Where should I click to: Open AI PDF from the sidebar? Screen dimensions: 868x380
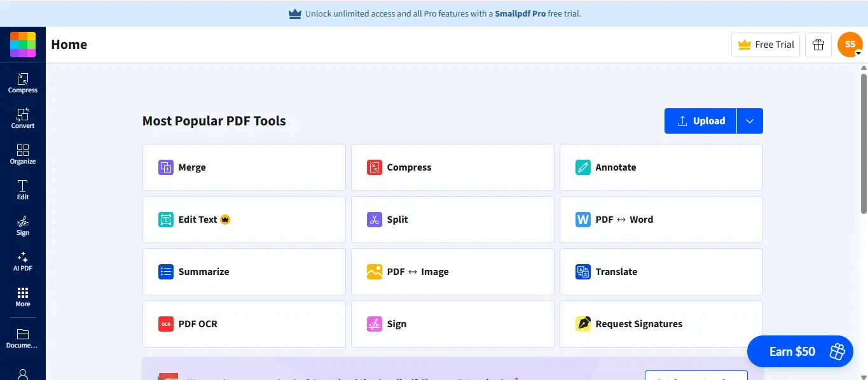pos(23,261)
